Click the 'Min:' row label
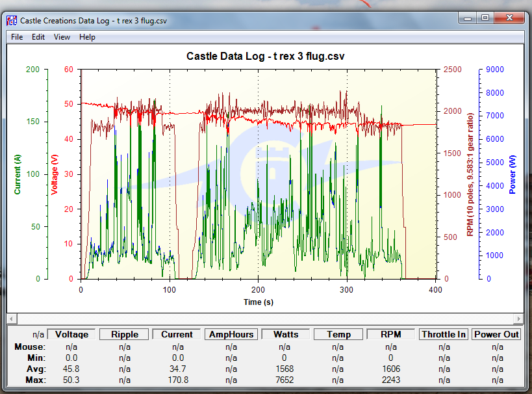 pos(36,358)
